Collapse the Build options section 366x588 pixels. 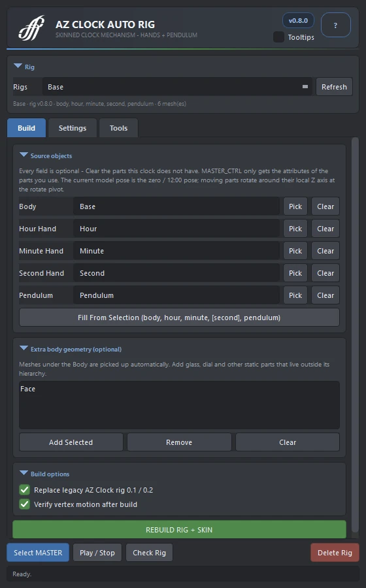(x=24, y=473)
